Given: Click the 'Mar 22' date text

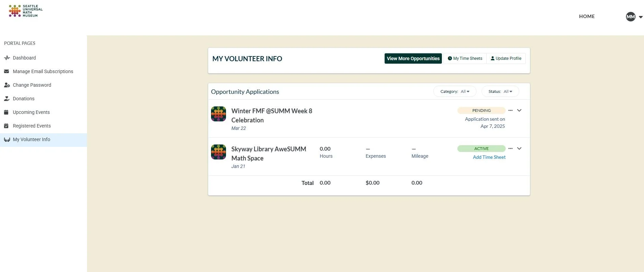Looking at the screenshot, I should (x=239, y=128).
